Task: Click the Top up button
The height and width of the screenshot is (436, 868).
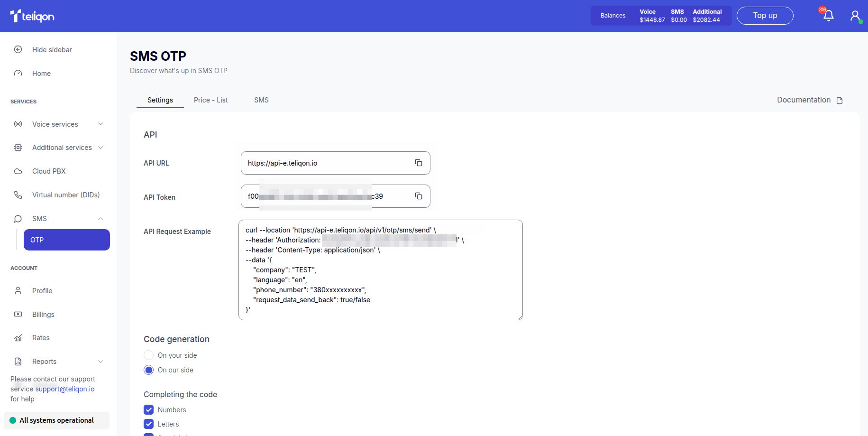Action: [765, 16]
